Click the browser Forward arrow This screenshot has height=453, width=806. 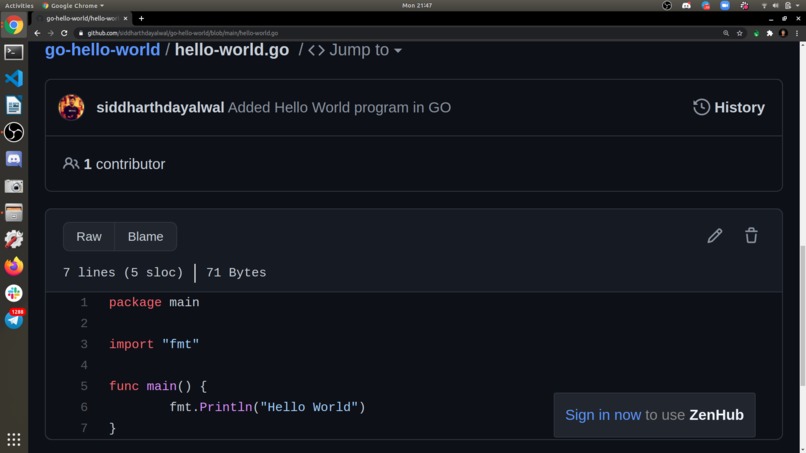coord(50,33)
